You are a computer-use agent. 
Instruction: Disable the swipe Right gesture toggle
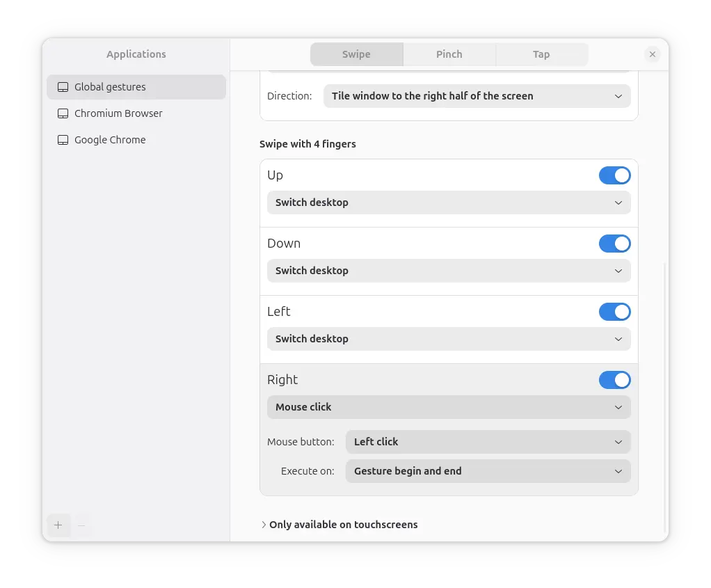(x=614, y=380)
